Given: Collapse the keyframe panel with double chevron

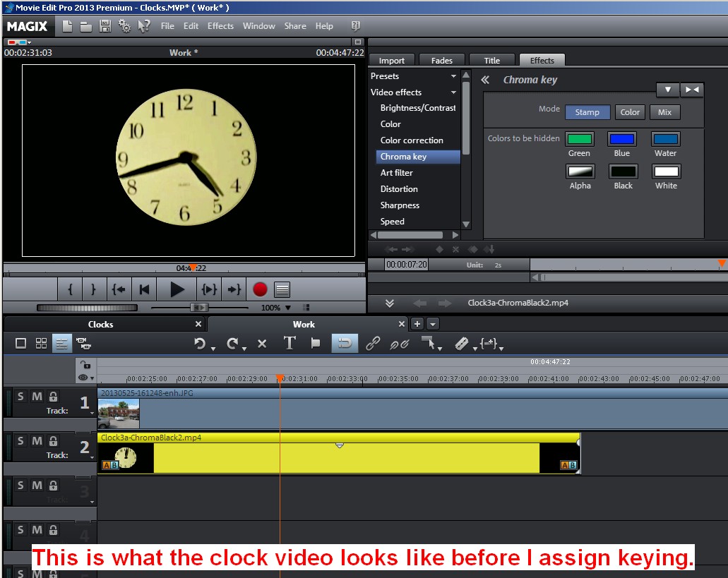Looking at the screenshot, I should pyautogui.click(x=390, y=303).
